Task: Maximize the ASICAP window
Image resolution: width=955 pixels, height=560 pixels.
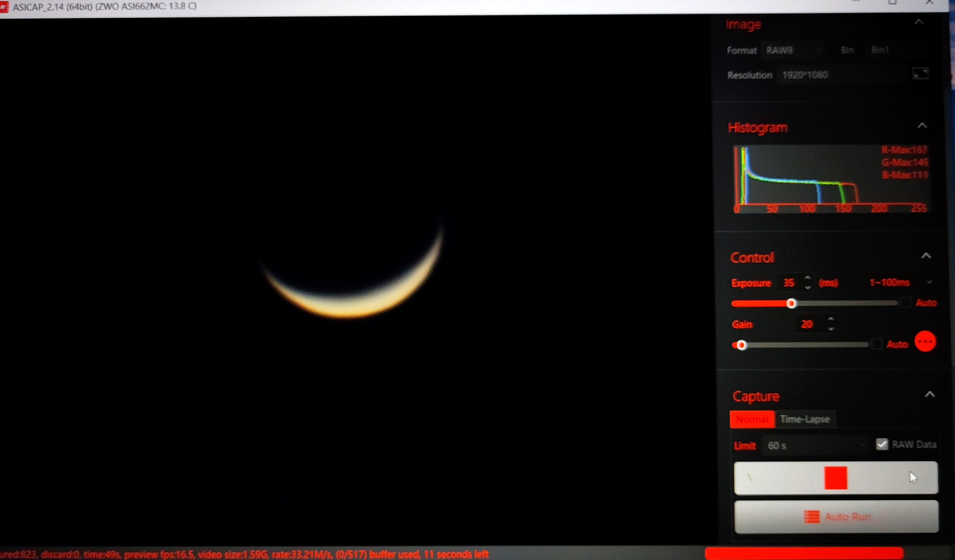Action: tap(893, 2)
